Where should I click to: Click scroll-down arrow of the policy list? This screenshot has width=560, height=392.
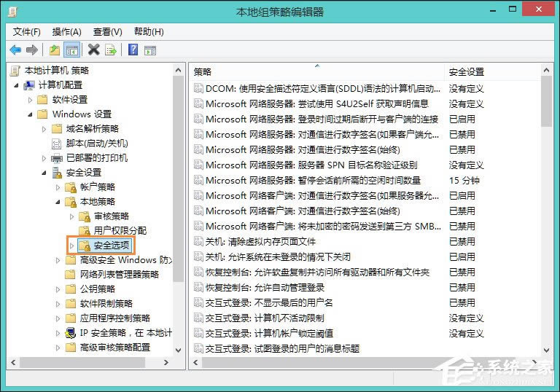point(546,350)
